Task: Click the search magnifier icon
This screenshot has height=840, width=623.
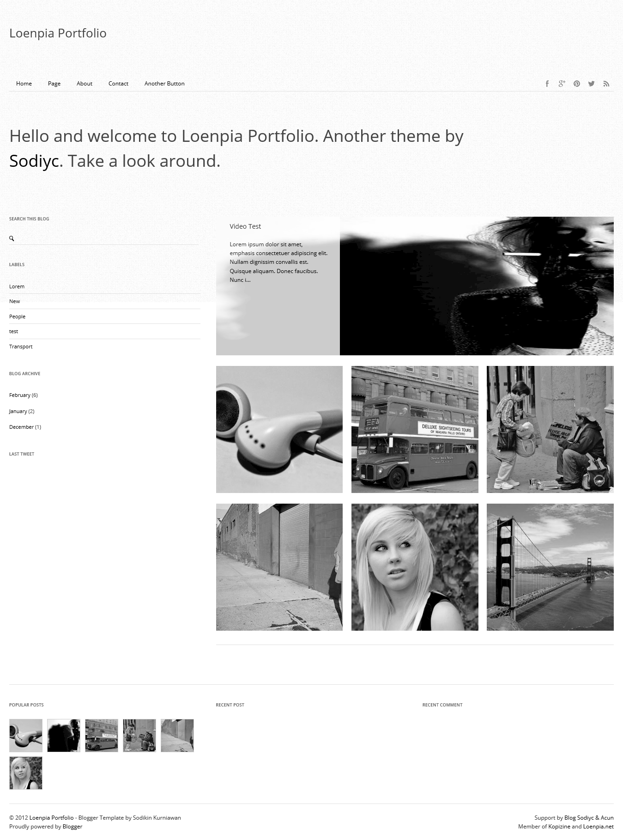Action: [12, 238]
